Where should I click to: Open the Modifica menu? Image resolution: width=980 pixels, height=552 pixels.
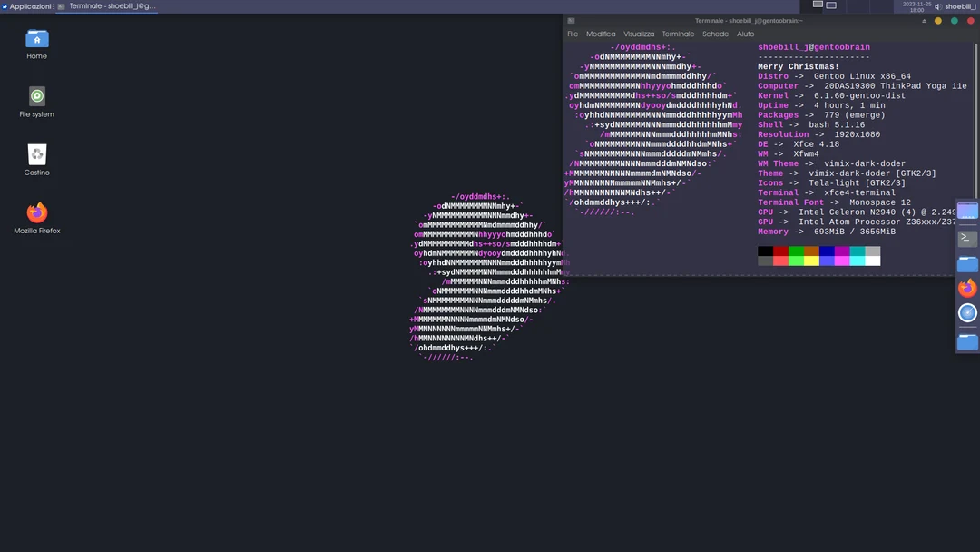pos(599,34)
